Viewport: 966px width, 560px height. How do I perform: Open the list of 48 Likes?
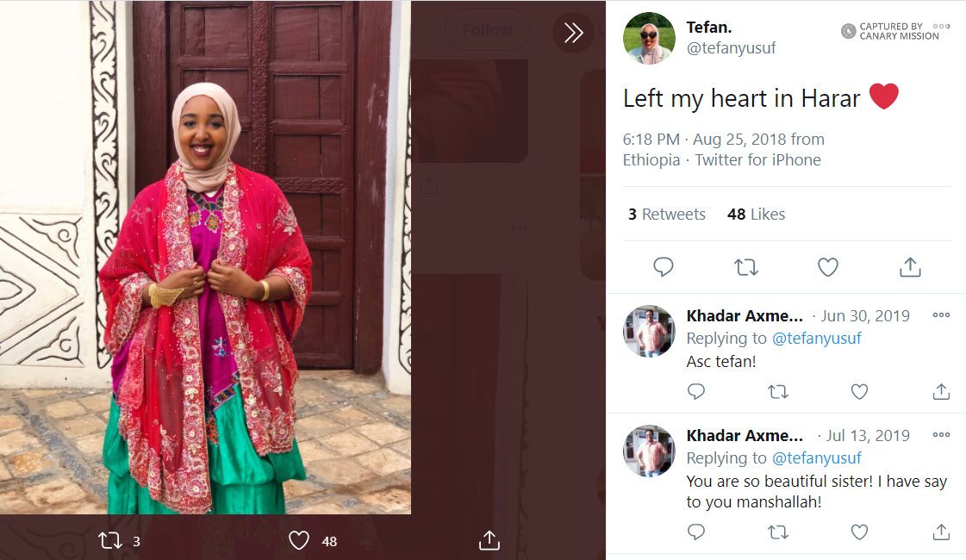[756, 214]
